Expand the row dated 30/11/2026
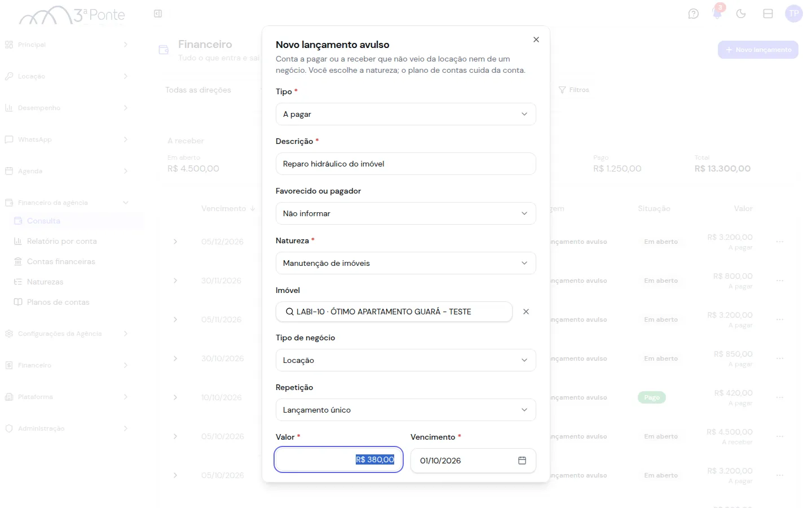Viewport: 812px width, 508px height. coord(175,281)
